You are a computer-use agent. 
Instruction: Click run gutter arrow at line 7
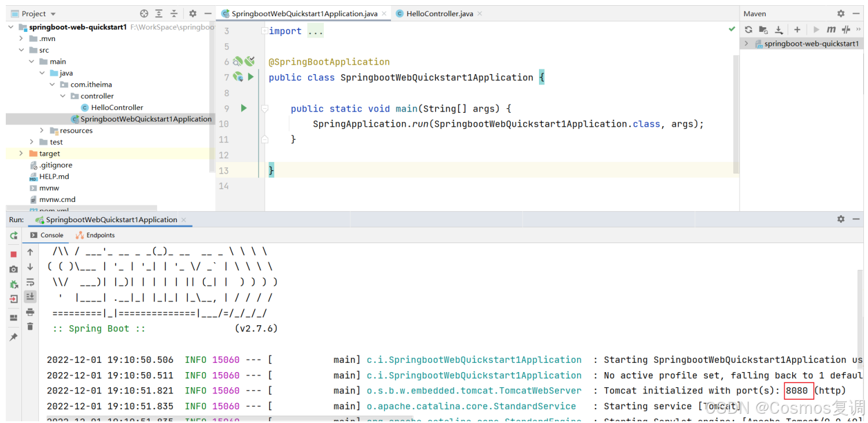pyautogui.click(x=251, y=77)
